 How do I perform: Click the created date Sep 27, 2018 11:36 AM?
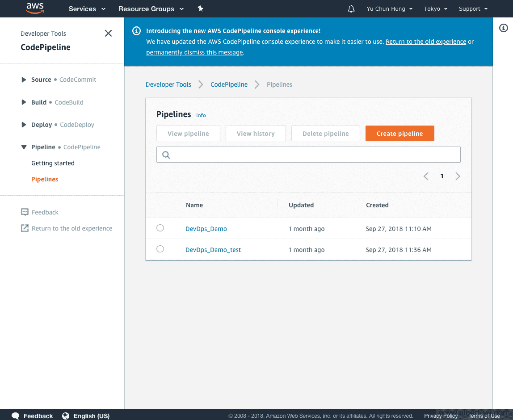[x=399, y=250]
